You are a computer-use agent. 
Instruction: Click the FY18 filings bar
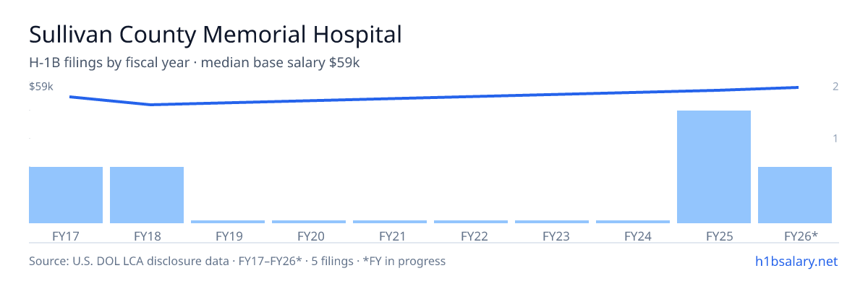coord(147,195)
